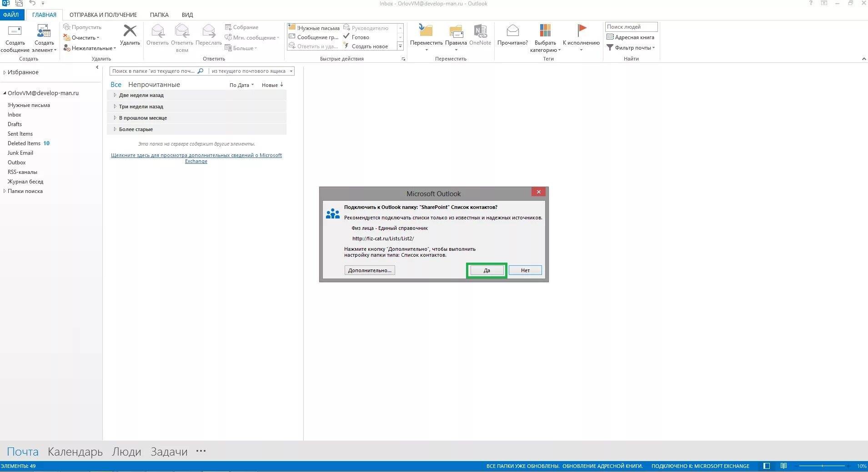This screenshot has height=472, width=868.
Task: Switch to the ГЛАВНАЯ tab
Action: pyautogui.click(x=44, y=15)
